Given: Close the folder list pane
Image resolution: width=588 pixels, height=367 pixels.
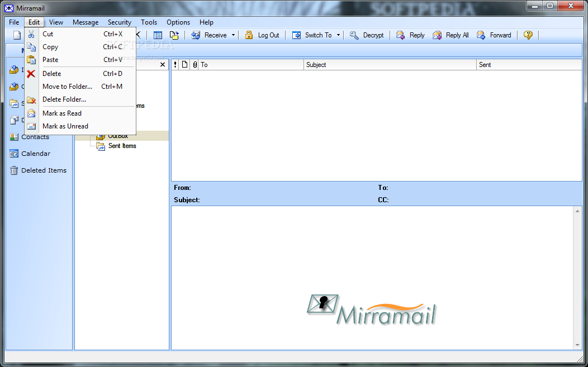Looking at the screenshot, I should (163, 64).
